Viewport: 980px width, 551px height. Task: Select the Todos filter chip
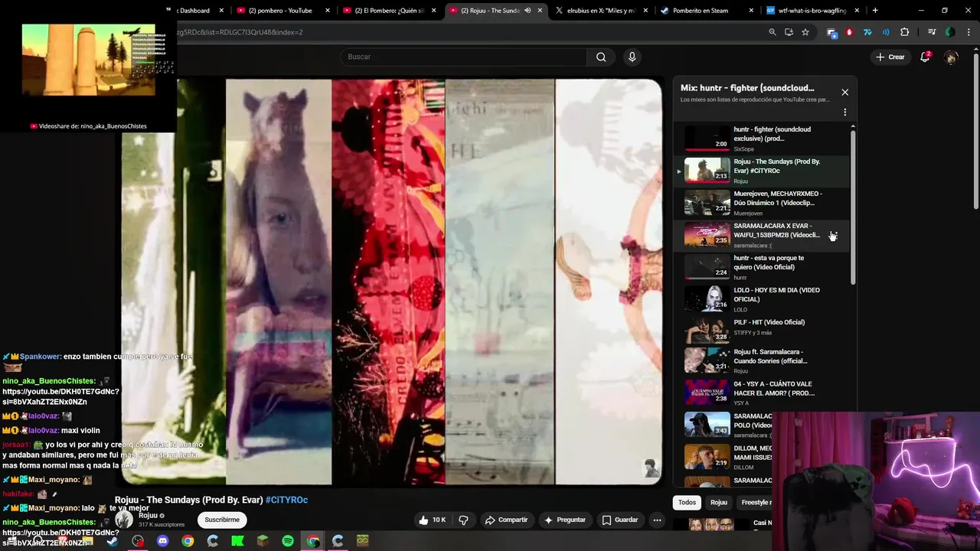tap(687, 502)
